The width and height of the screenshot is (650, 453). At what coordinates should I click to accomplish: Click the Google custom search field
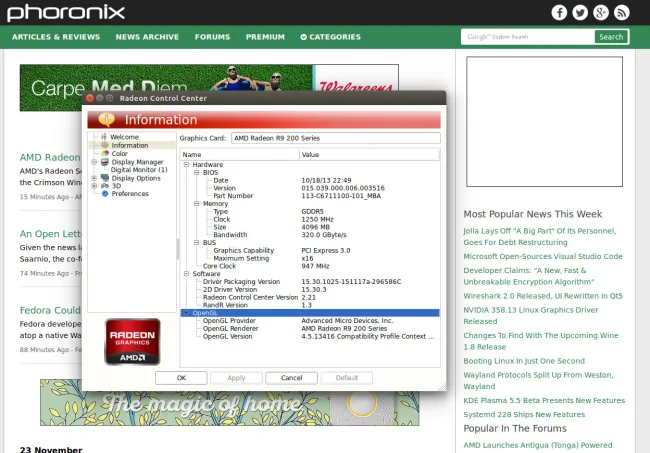tap(527, 37)
